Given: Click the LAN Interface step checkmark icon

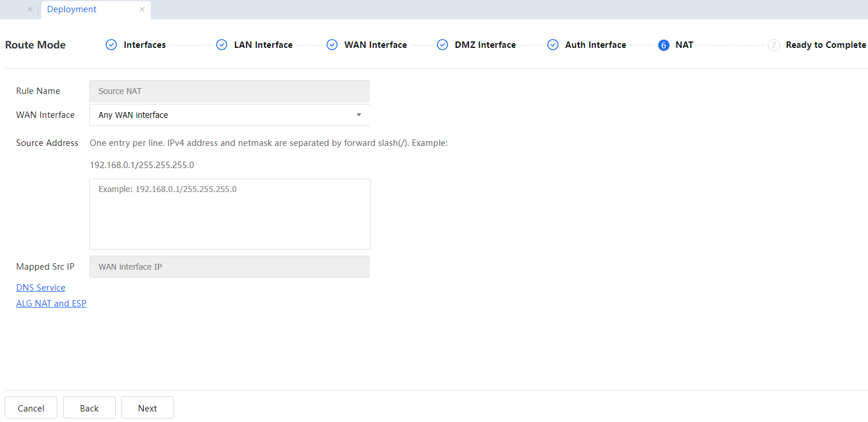Looking at the screenshot, I should [221, 45].
